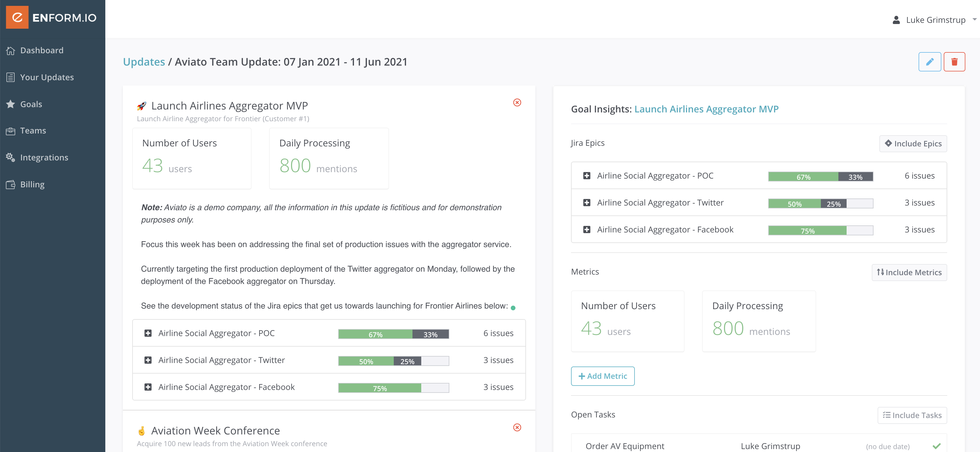Remove Launch Airlines Aggregator MVP goal section

[x=517, y=102]
